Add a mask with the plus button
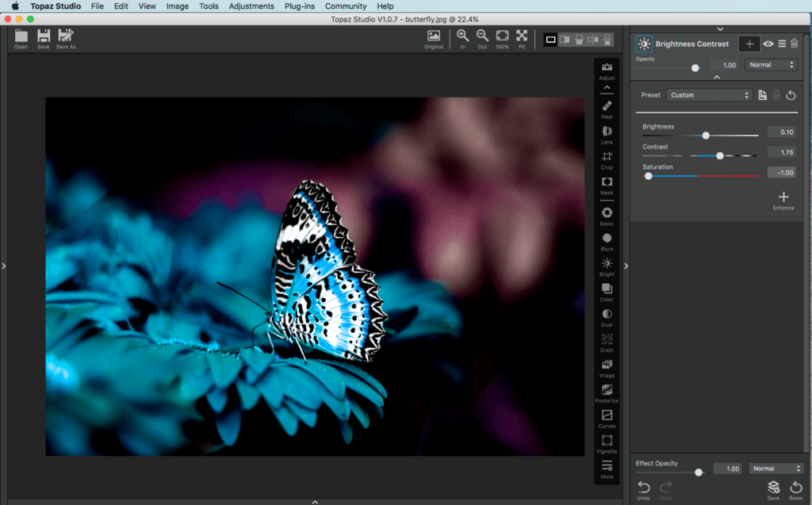The image size is (812, 505). (x=749, y=44)
